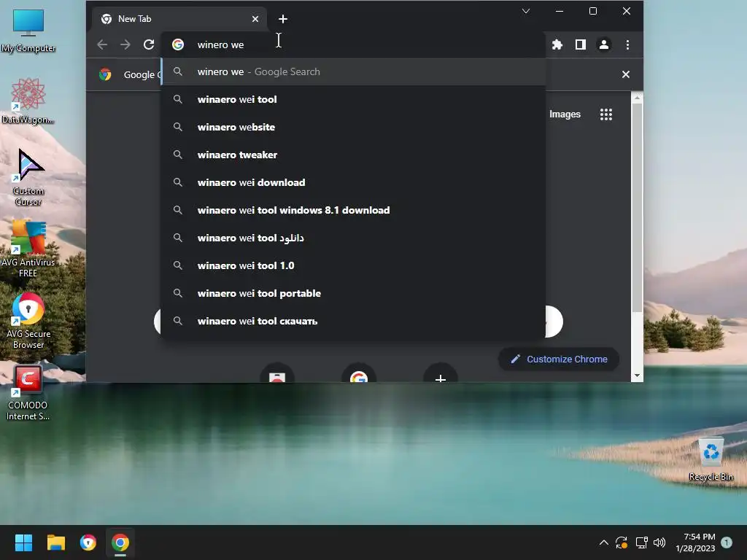Choose 'winaero wei tool windows 8.1 download'
Screen dimensions: 747x560
pyautogui.click(x=353, y=210)
